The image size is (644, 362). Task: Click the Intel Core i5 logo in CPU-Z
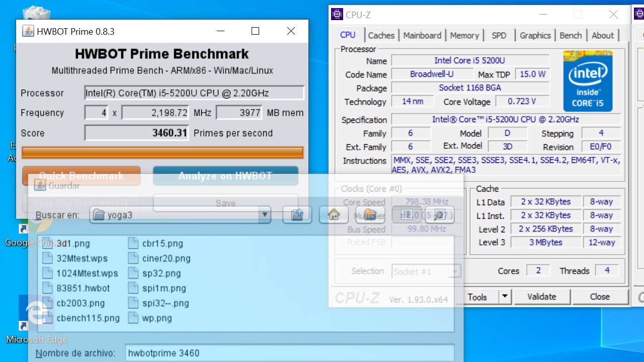tap(588, 81)
